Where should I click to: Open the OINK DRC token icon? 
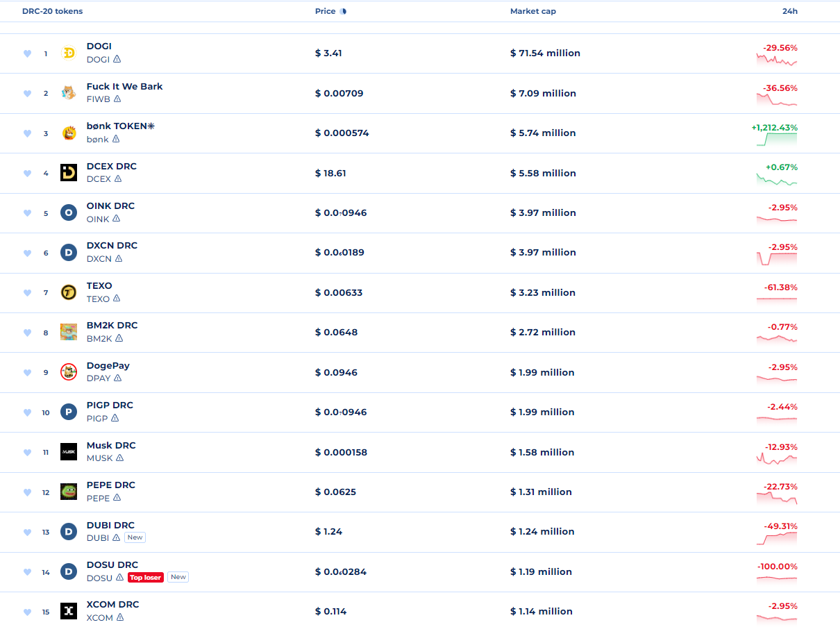pos(68,213)
